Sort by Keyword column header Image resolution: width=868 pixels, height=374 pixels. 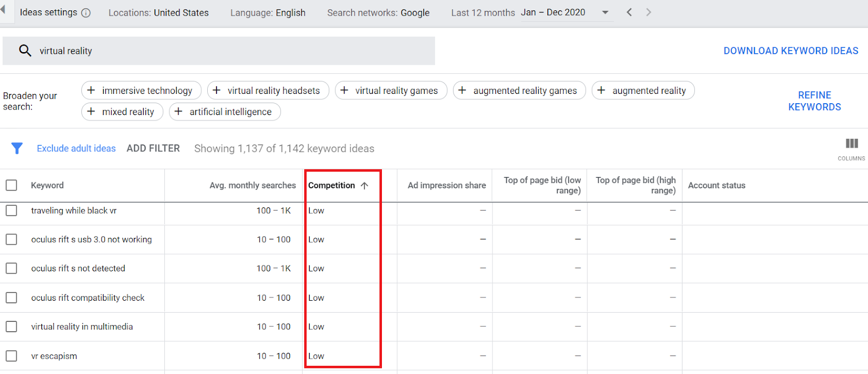tap(47, 185)
